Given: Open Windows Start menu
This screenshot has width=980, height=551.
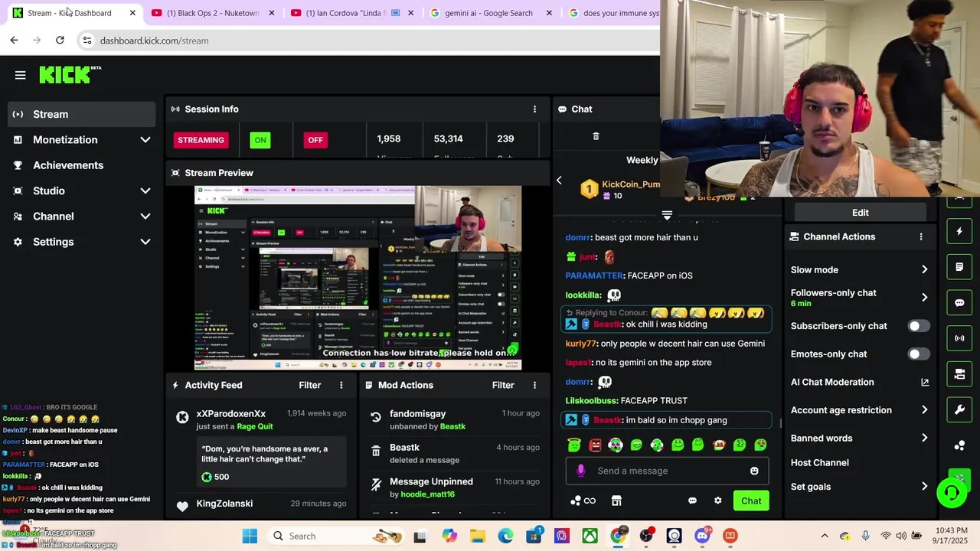Looking at the screenshot, I should coord(250,536).
